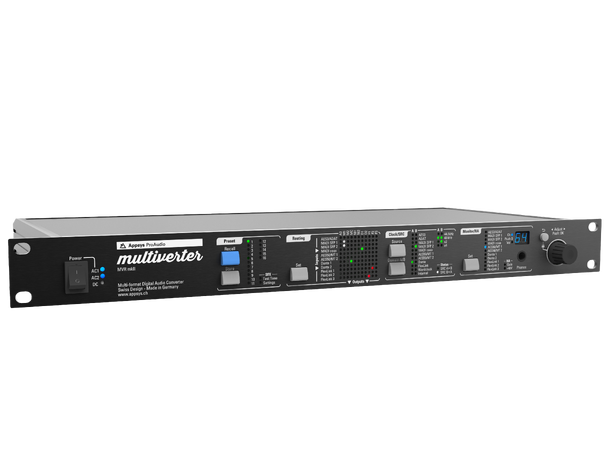This screenshot has width=610, height=450.
Task: Click the Outputs label under routing matrix
Action: [x=358, y=282]
